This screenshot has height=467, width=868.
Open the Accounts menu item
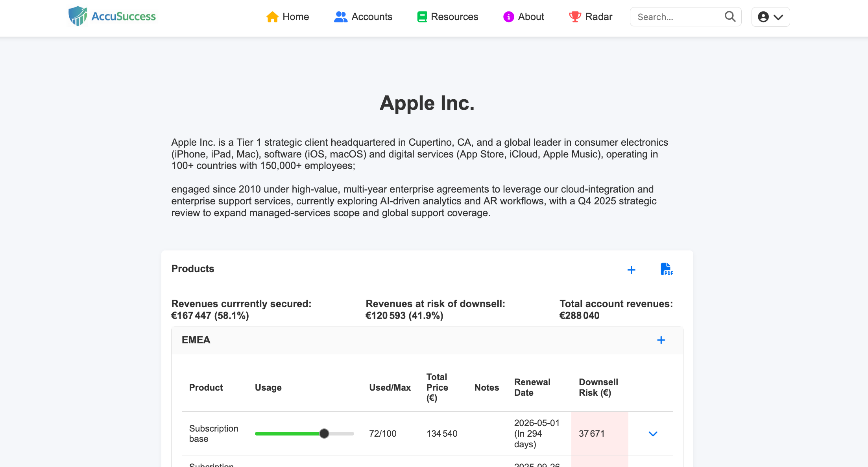pos(363,17)
